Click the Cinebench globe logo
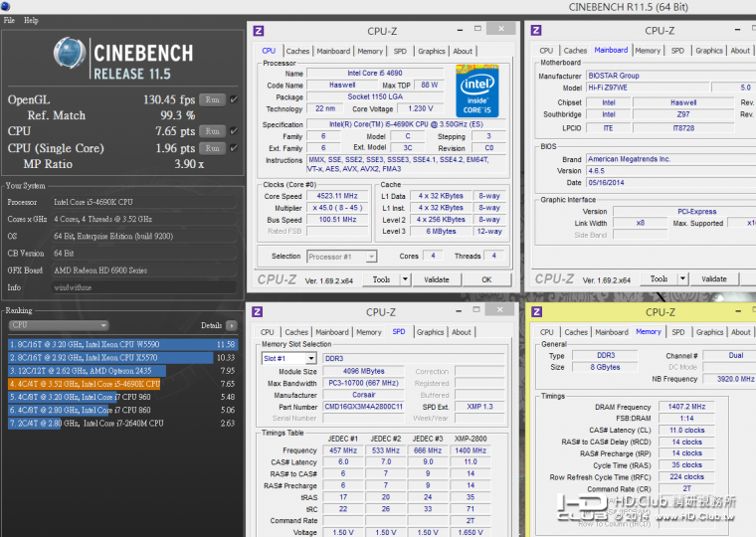756x537 pixels. (70, 58)
